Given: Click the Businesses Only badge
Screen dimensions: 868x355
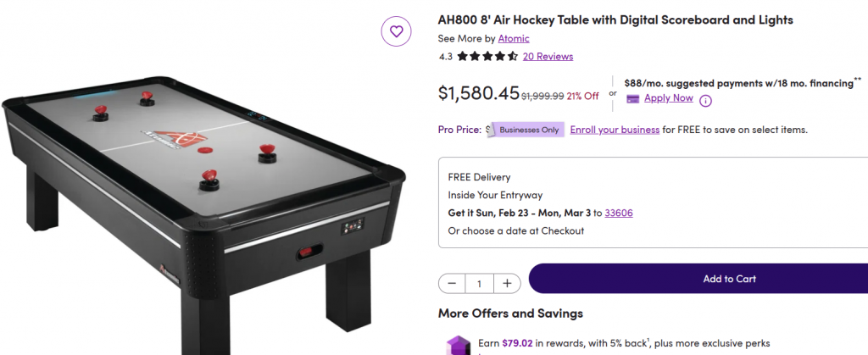Looking at the screenshot, I should [x=528, y=130].
